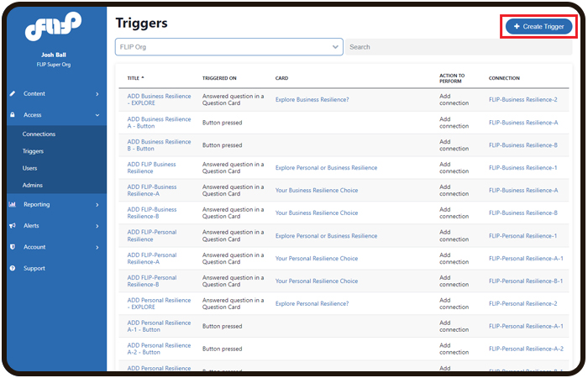The width and height of the screenshot is (588, 378).
Task: Open connection FLIP-Personal Resilience-1
Action: tap(522, 236)
